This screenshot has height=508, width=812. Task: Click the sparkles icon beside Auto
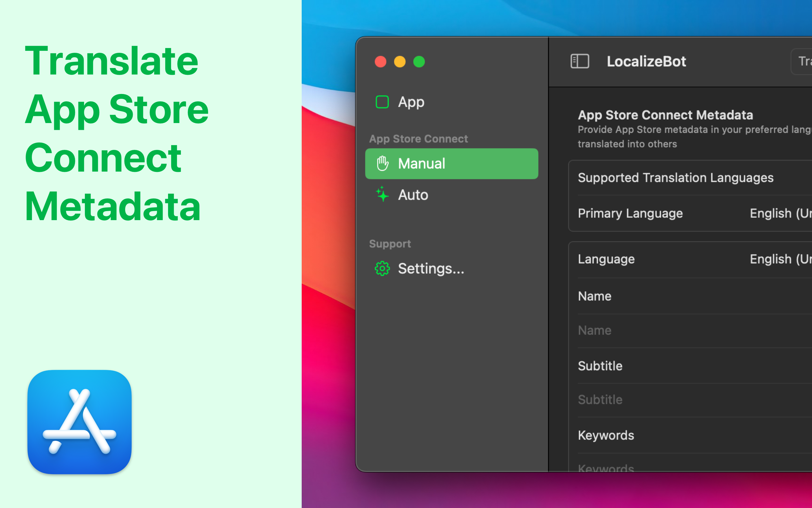382,194
